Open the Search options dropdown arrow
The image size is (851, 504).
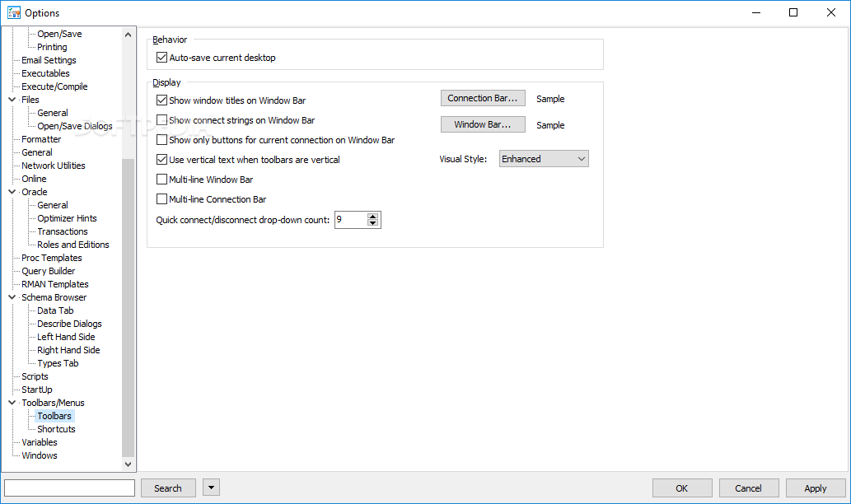[211, 488]
